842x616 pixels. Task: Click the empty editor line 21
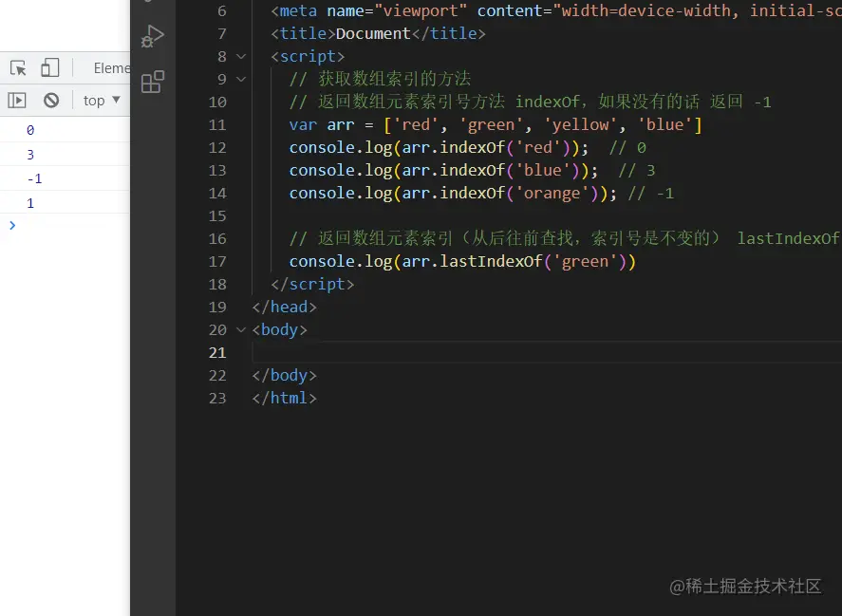547,353
